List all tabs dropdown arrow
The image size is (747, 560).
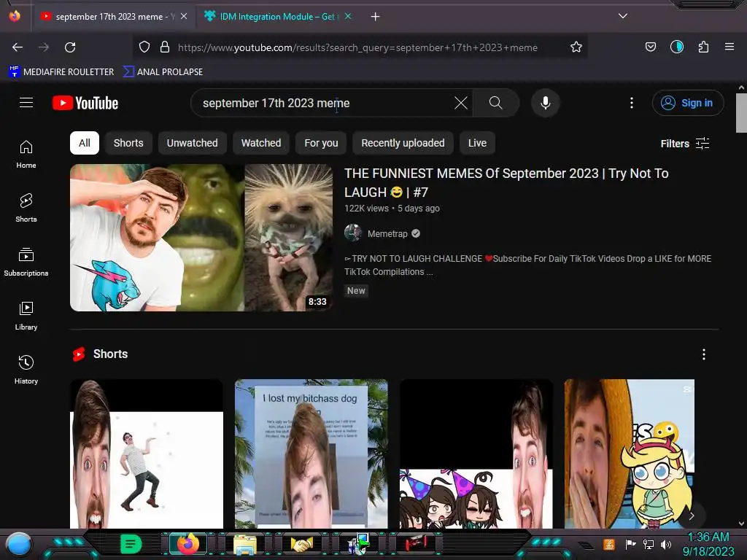623,16
